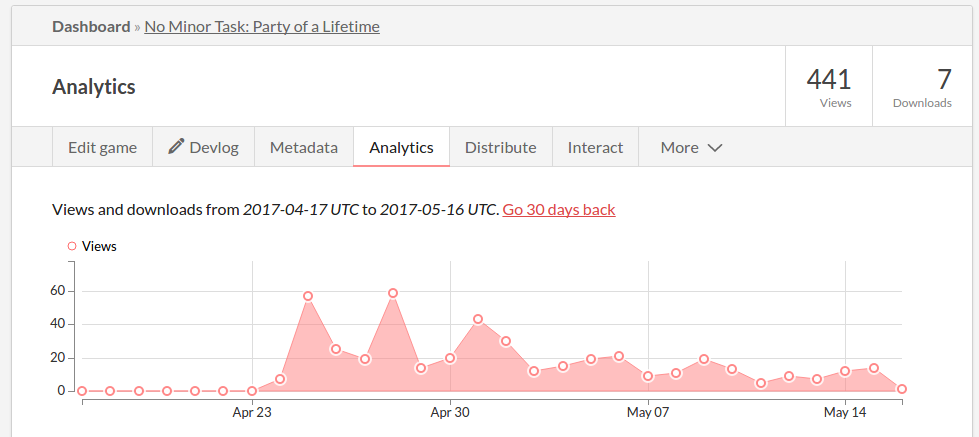The height and width of the screenshot is (437, 979).
Task: Click the highest peak data point near 59 views
Action: pos(393,293)
